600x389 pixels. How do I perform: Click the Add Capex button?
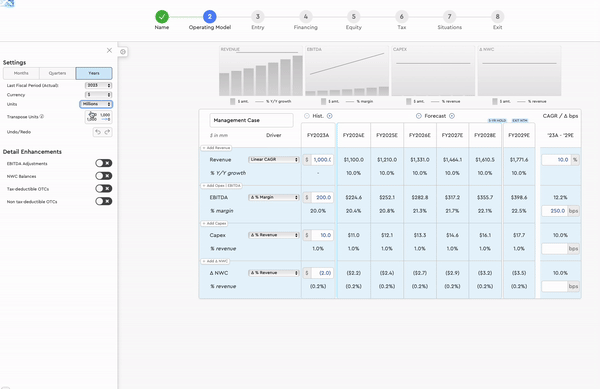click(214, 223)
